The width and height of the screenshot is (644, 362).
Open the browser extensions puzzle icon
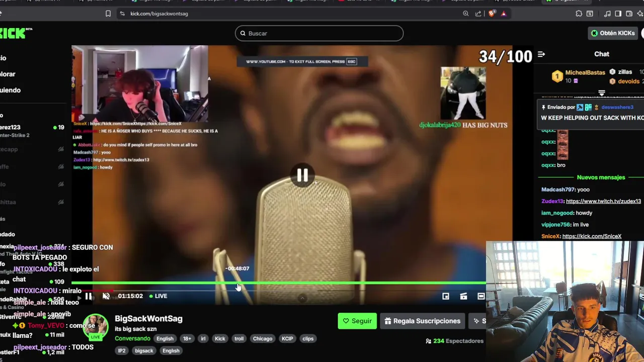click(x=579, y=14)
